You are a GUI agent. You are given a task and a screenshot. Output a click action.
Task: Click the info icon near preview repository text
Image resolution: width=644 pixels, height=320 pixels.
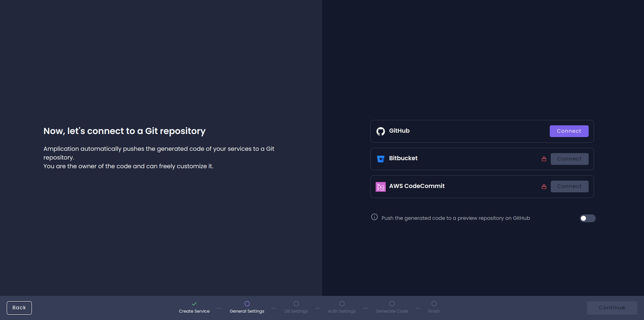(374, 217)
